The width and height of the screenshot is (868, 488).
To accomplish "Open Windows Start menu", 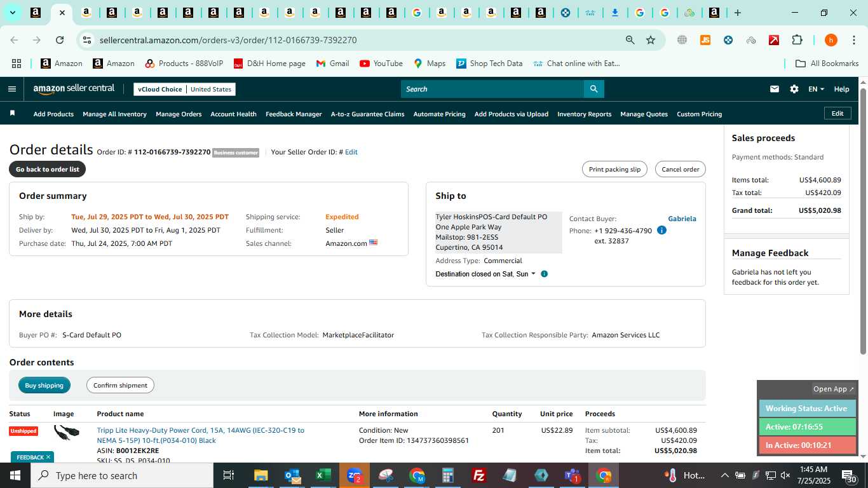I will point(15,475).
